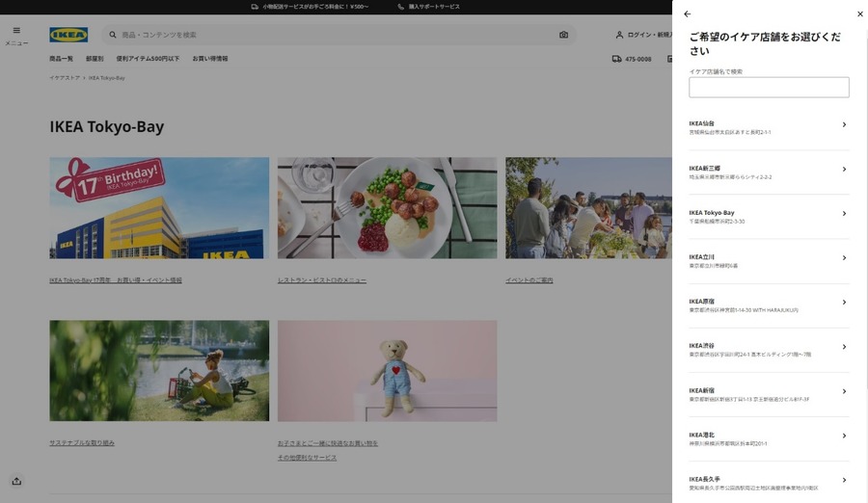The image size is (868, 503).
Task: Click the 17th Birthday store image
Action: coord(159,208)
